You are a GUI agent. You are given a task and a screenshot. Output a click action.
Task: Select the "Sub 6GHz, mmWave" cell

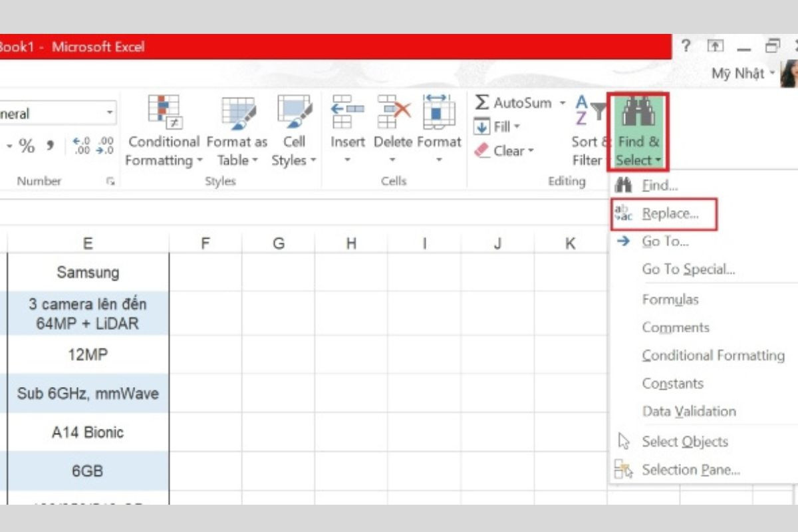(x=88, y=393)
